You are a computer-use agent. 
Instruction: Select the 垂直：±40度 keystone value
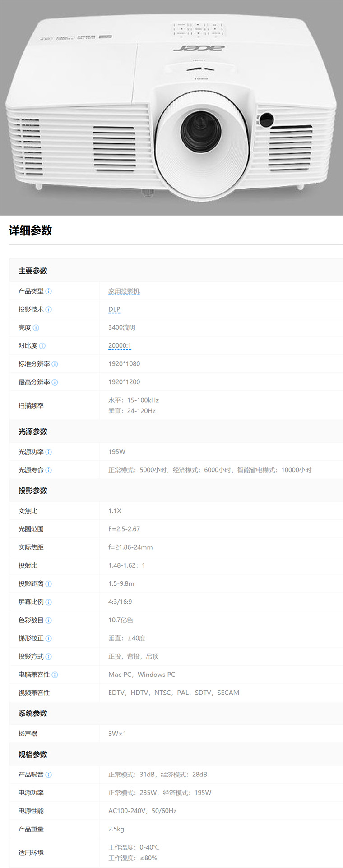click(127, 638)
